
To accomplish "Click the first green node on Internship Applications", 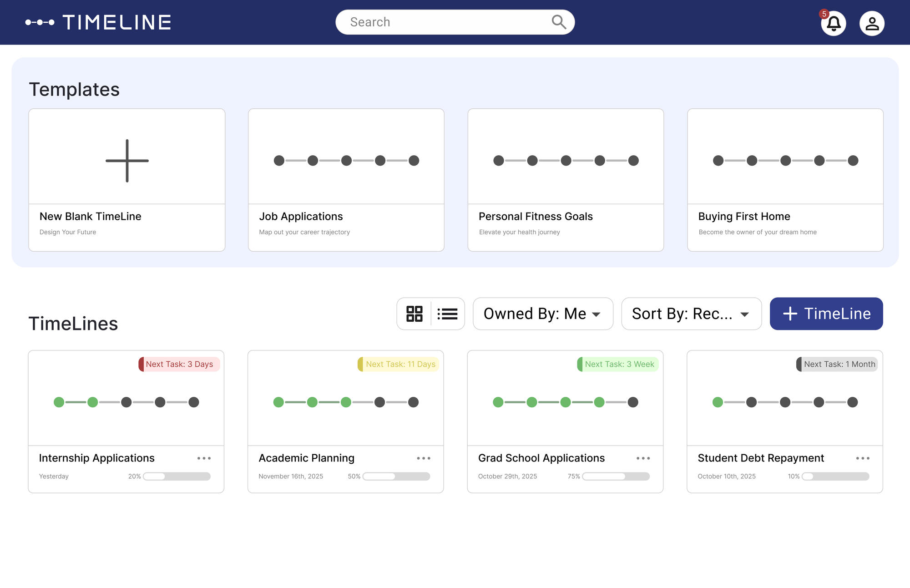I will point(59,402).
